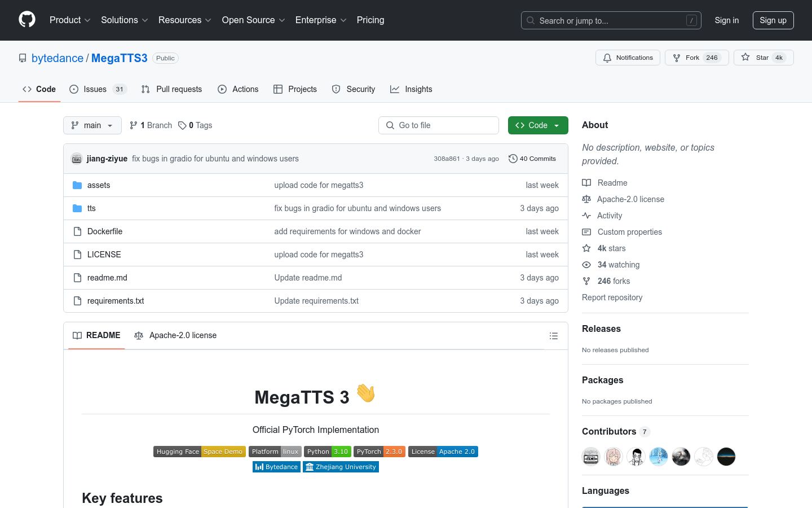Click the repository icon beside bytedance

click(23, 58)
